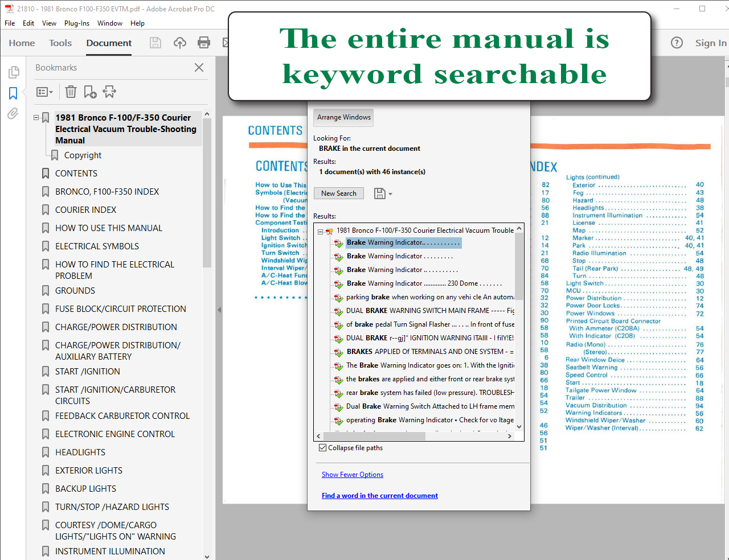Collapse the 1981 Bronco top-level bookmark
Image resolution: width=729 pixels, height=560 pixels.
point(36,118)
